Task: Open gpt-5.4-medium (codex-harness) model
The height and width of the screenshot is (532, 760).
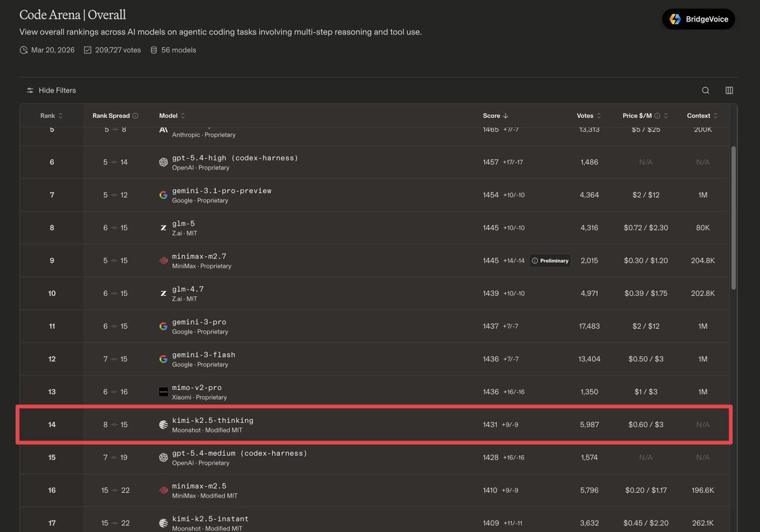Action: [x=239, y=453]
